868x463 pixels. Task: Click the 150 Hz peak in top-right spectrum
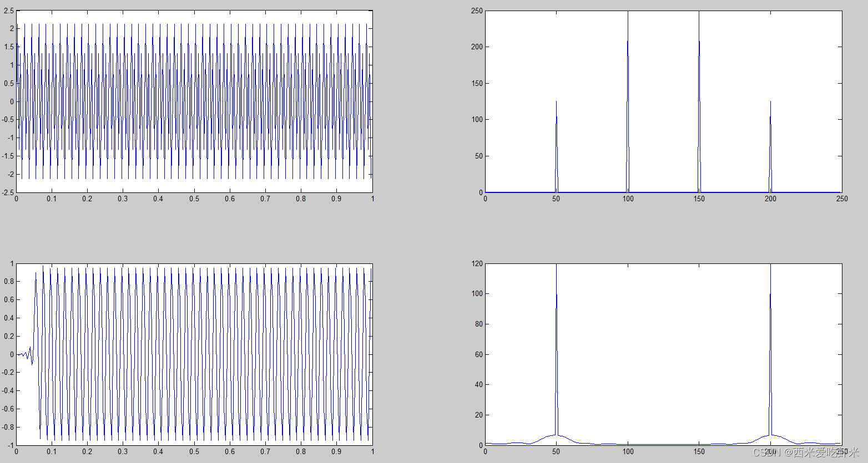click(x=699, y=101)
